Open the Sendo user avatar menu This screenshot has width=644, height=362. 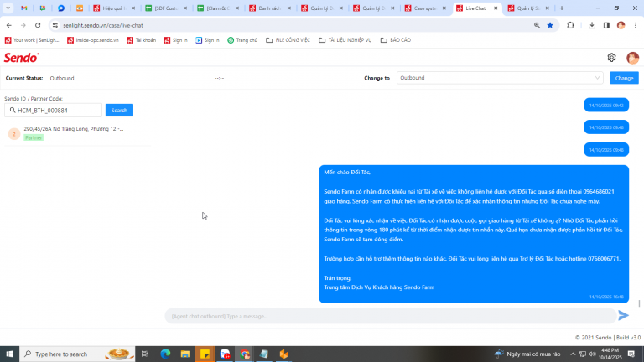tap(632, 58)
